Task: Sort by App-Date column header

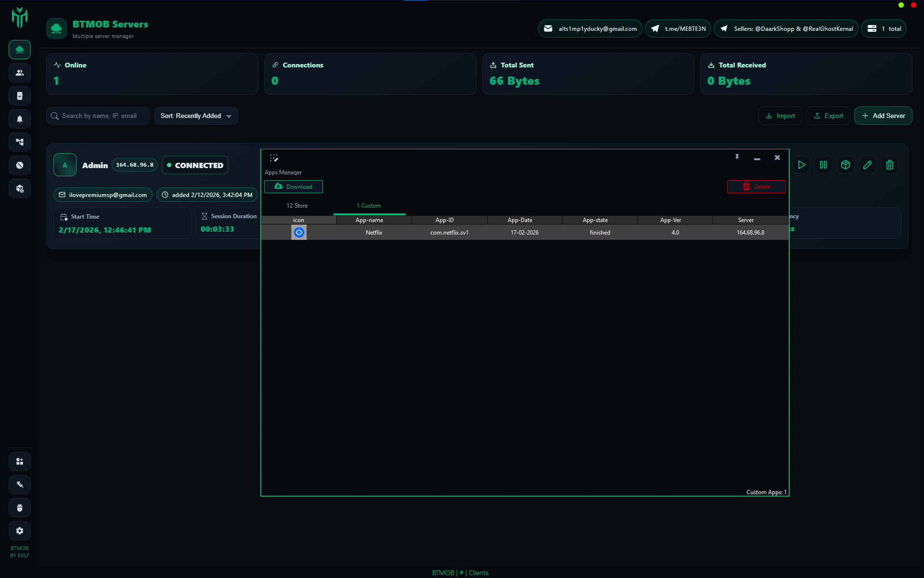Action: point(520,220)
